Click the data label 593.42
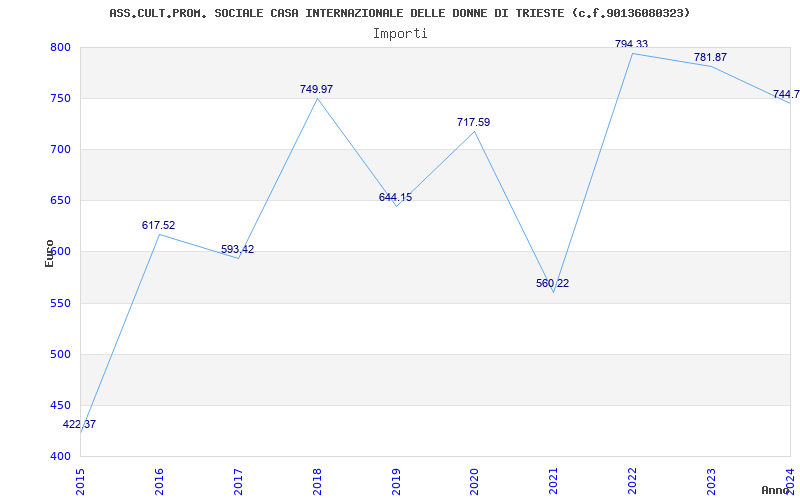 (x=237, y=249)
